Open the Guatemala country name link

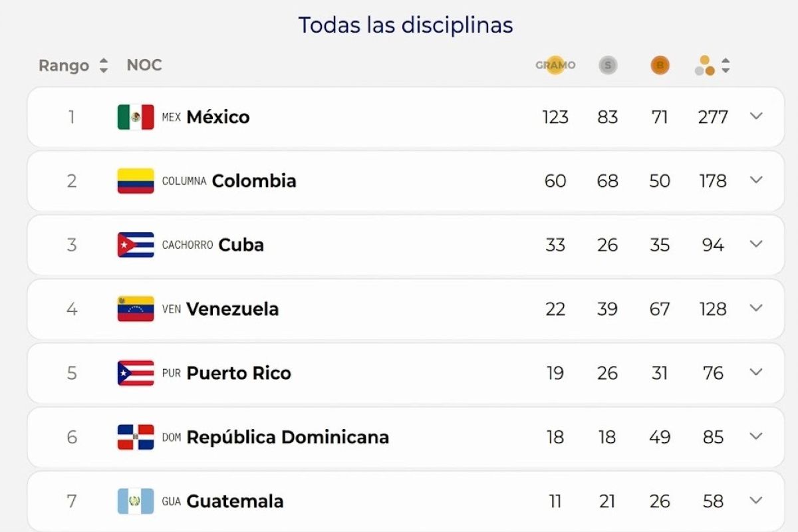235,501
